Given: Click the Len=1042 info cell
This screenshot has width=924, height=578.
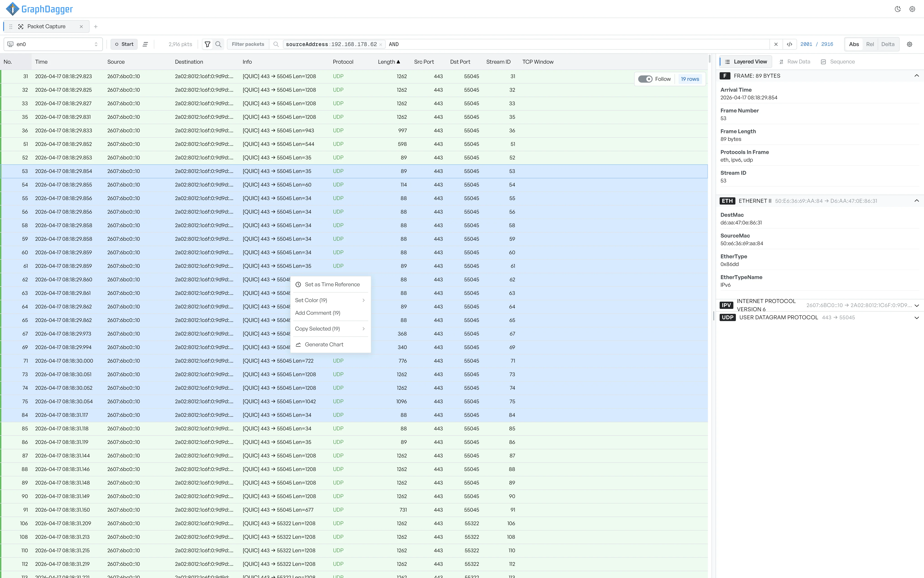Looking at the screenshot, I should pyautogui.click(x=279, y=401).
